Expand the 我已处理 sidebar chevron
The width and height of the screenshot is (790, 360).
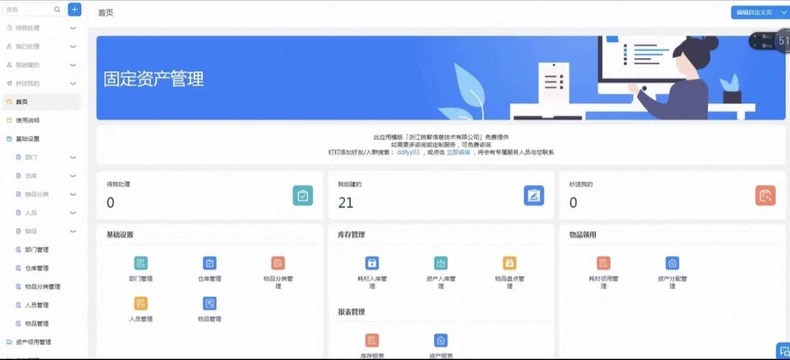pyautogui.click(x=73, y=46)
